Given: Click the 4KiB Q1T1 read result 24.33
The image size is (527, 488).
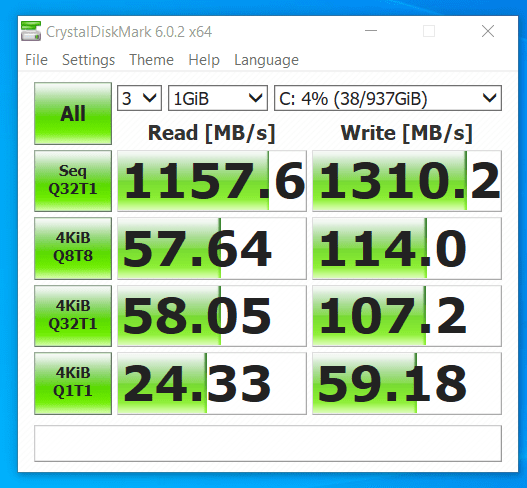Looking at the screenshot, I should tap(212, 383).
